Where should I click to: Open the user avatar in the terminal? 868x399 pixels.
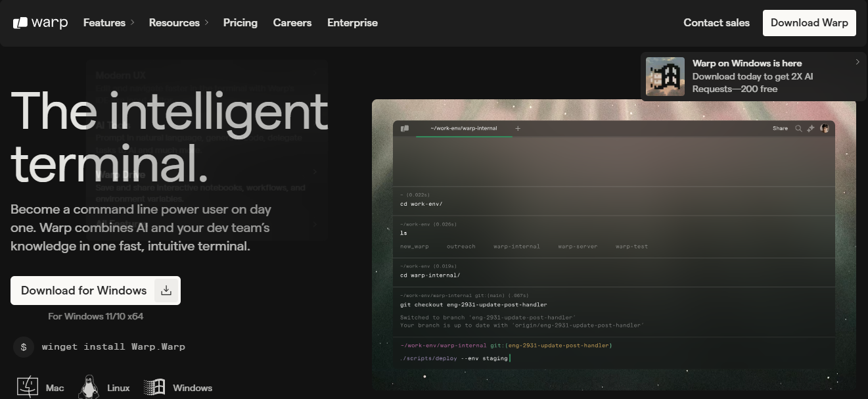825,128
